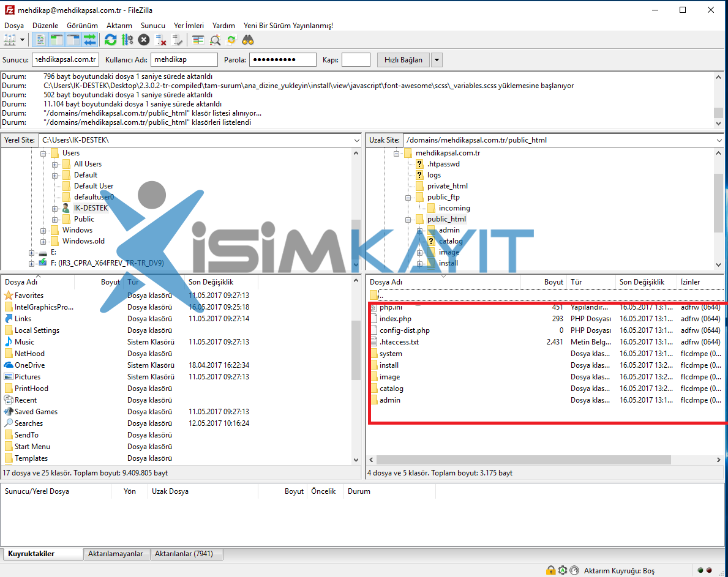Screen dimensions: 728x577
Task: Open the Site Manager icon
Action: (9, 40)
